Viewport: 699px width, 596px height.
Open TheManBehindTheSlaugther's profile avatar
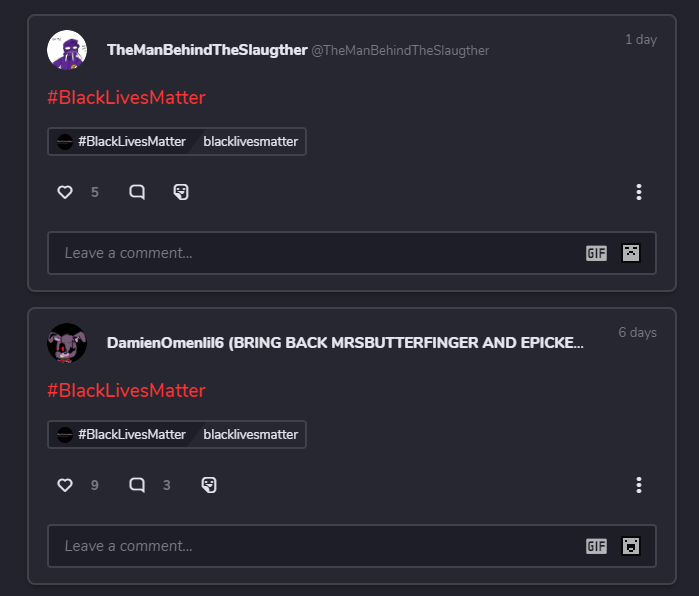click(67, 50)
